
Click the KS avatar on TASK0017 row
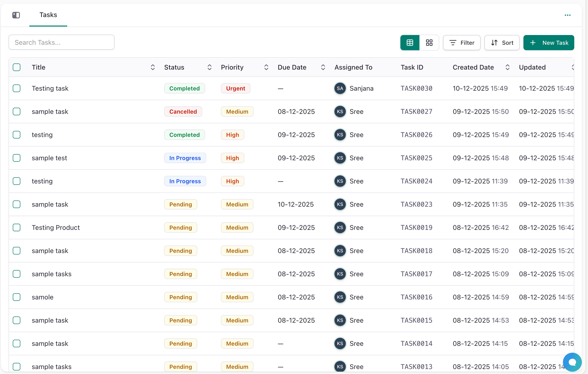[x=340, y=274]
